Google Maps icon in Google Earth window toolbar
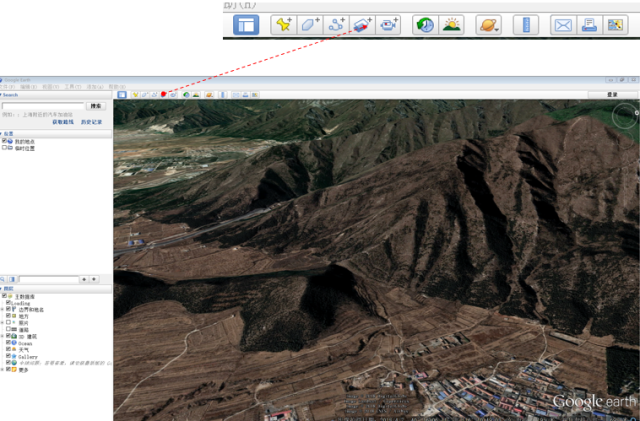640x421 pixels. coord(255,95)
